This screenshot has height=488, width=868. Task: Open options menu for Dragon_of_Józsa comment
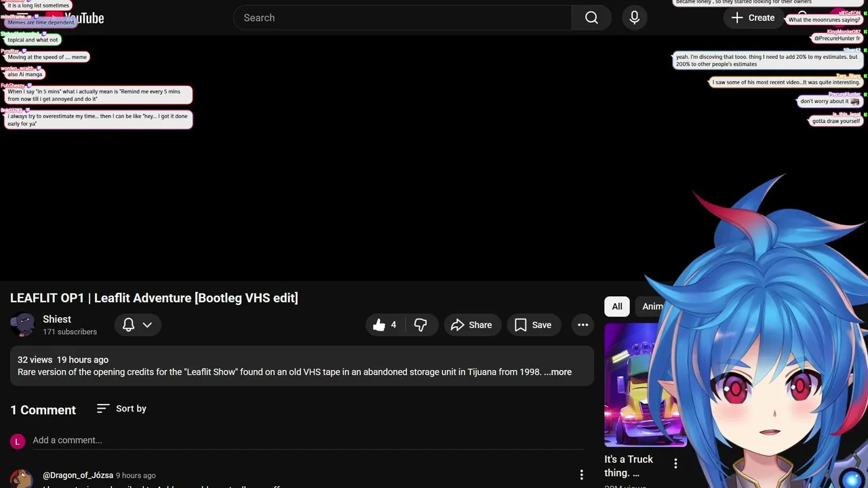tap(581, 475)
